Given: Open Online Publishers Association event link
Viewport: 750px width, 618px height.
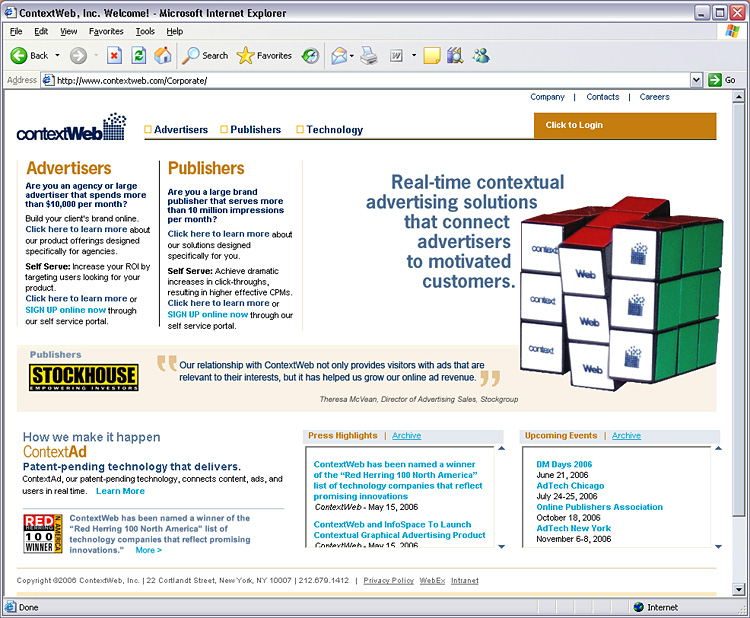Looking at the screenshot, I should (599, 507).
